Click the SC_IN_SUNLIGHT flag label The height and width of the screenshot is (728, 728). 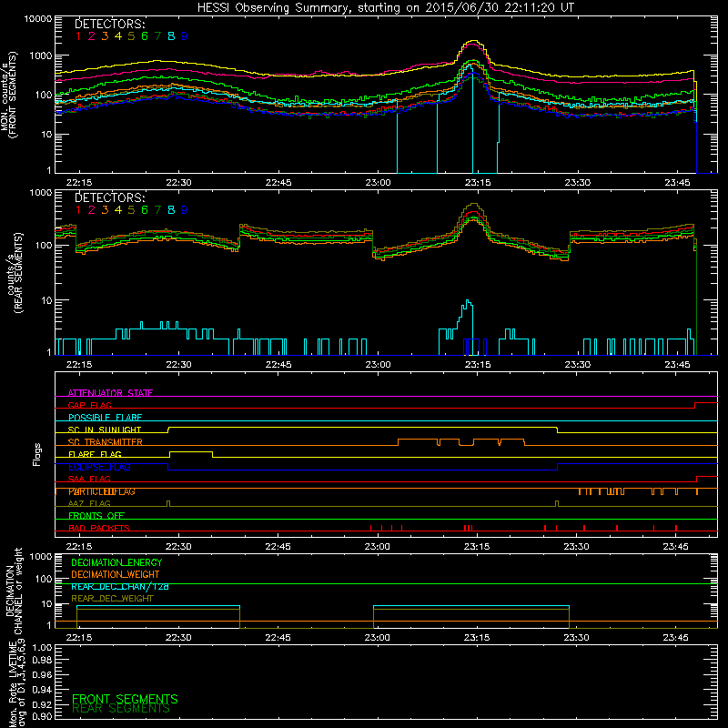click(x=105, y=430)
